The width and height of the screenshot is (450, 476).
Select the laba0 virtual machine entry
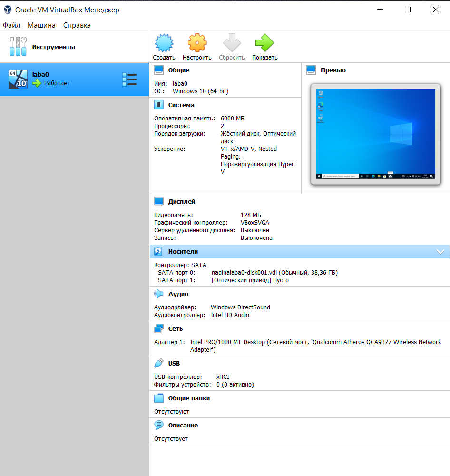74,79
